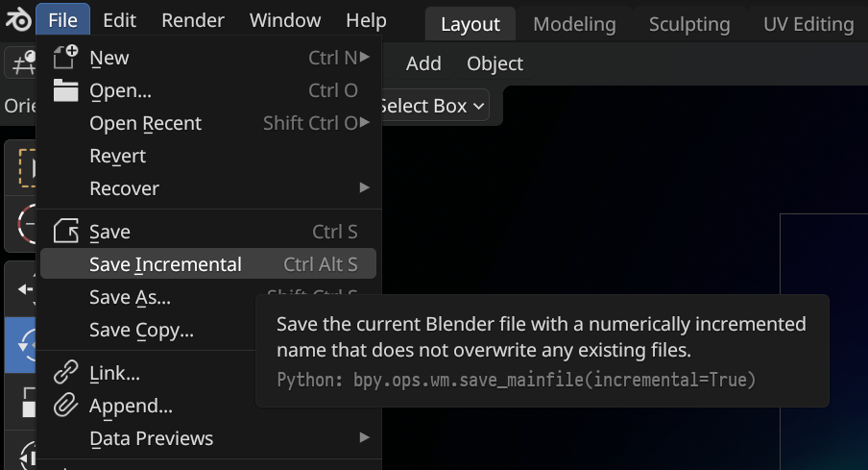Click the Open folder icon
The width and height of the screenshot is (868, 470).
click(65, 90)
